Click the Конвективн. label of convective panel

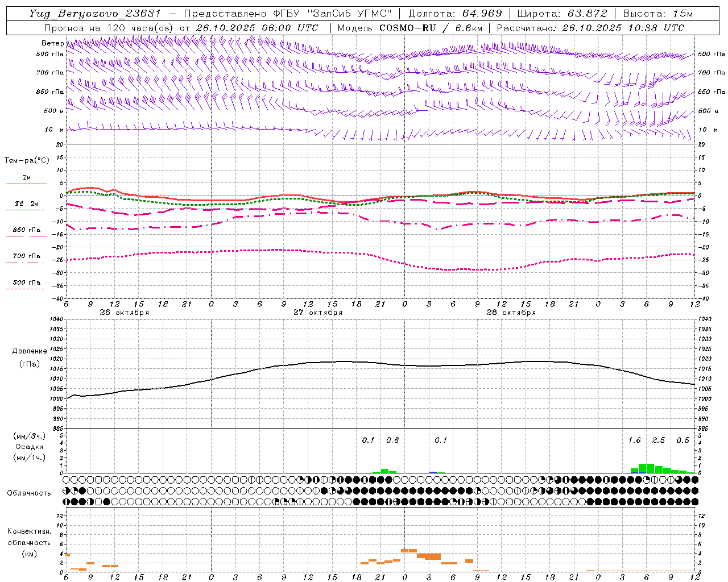click(x=30, y=531)
